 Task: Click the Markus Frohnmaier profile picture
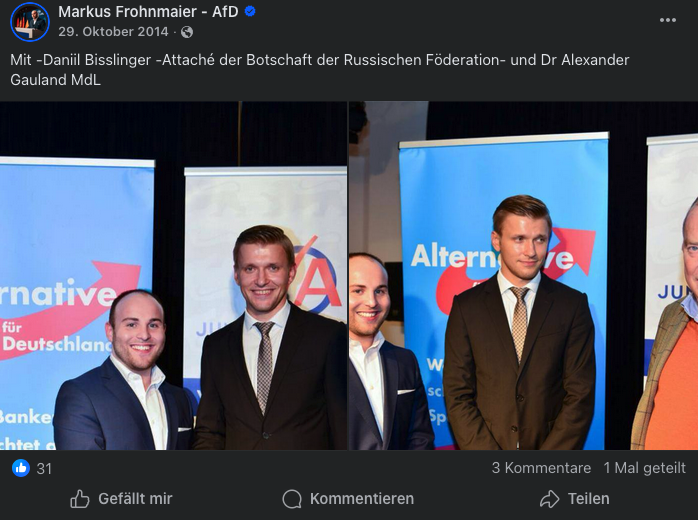30,22
